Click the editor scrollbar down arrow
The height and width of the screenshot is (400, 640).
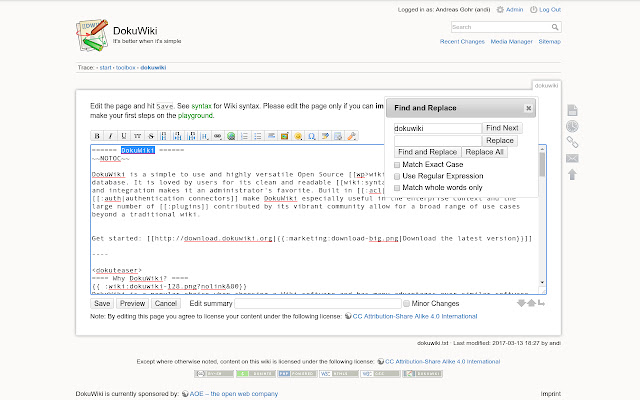[542, 282]
